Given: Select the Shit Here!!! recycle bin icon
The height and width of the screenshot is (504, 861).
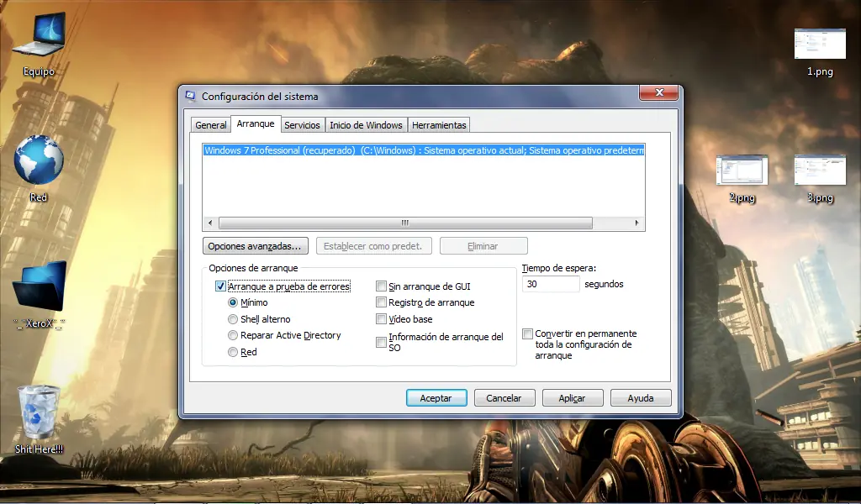Looking at the screenshot, I should click(39, 412).
